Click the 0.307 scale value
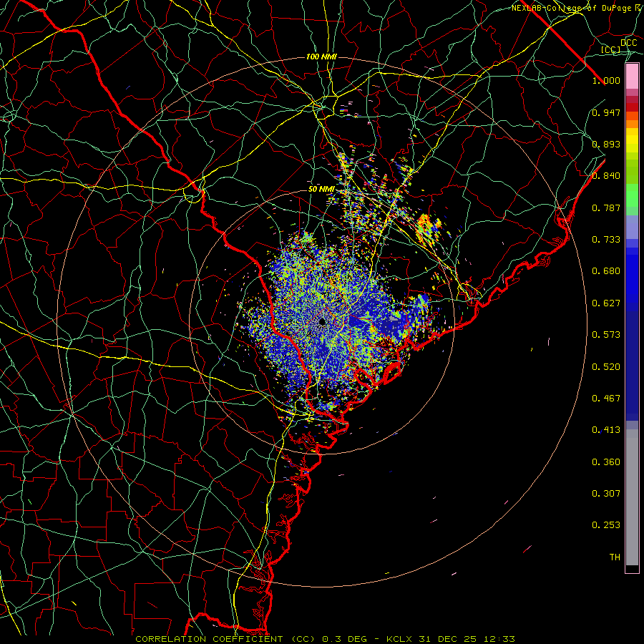The width and height of the screenshot is (644, 644). pos(606,494)
